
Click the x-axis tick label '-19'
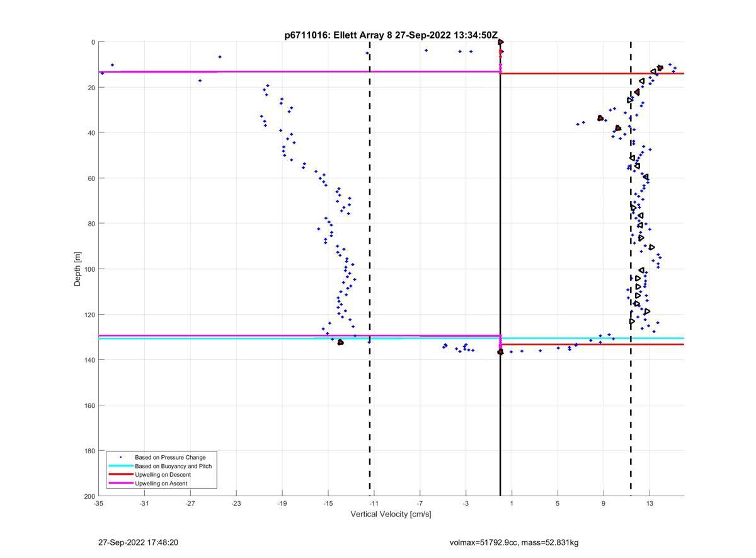[x=282, y=504]
